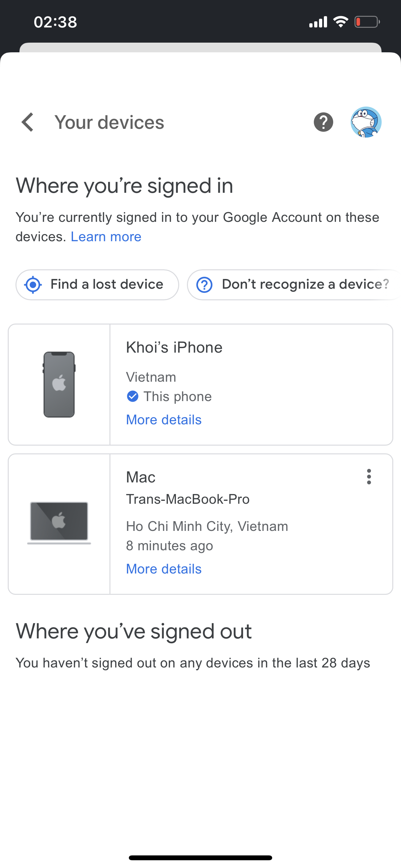Open More details for Khoi's iPhone

163,420
